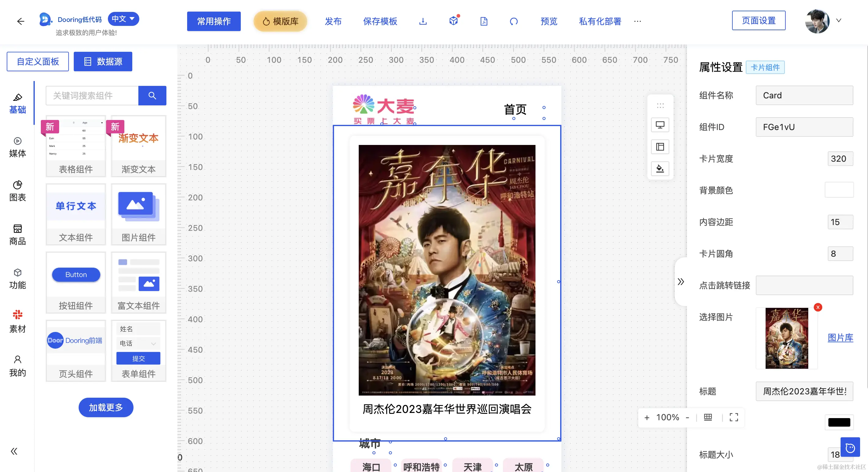Open the 图片库 link
The height and width of the screenshot is (472, 868).
pos(840,337)
